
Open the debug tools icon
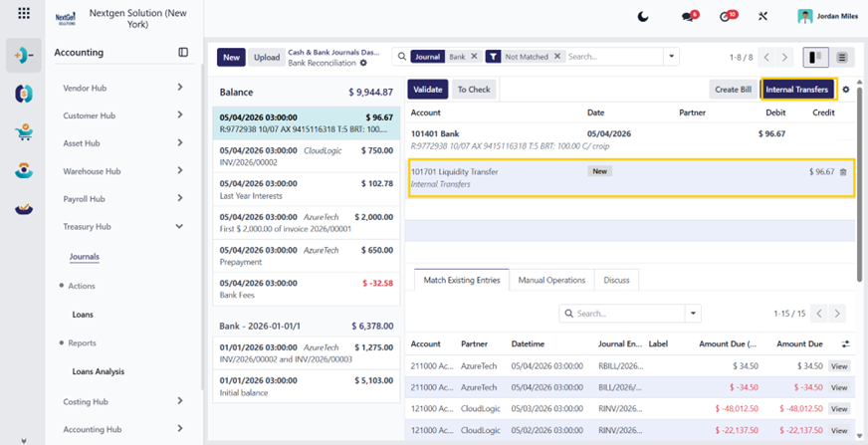762,17
